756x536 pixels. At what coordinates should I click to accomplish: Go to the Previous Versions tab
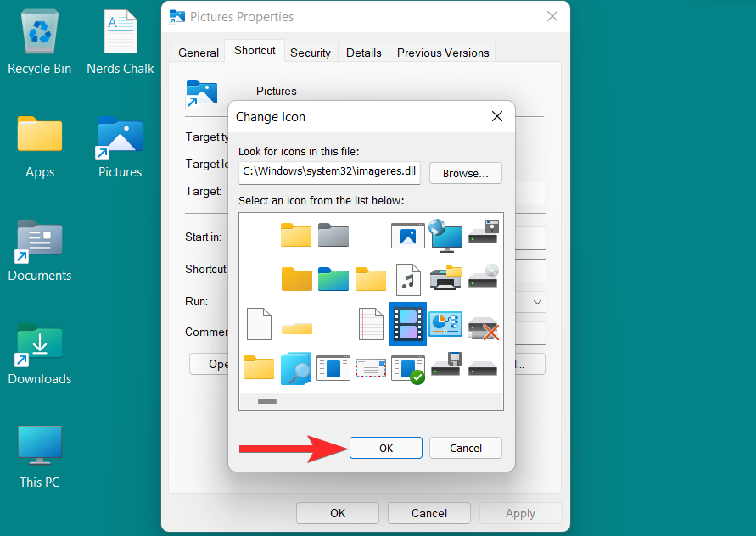(443, 53)
